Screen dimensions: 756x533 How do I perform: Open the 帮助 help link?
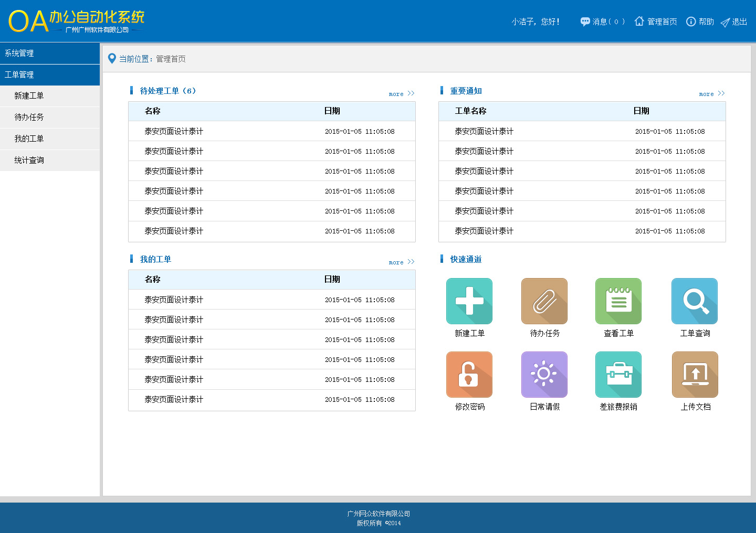coord(700,22)
